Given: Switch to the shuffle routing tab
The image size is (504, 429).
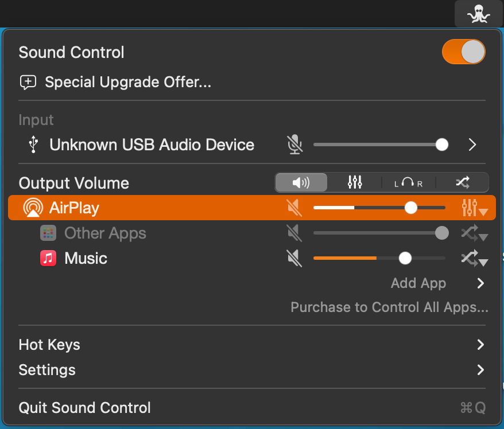Looking at the screenshot, I should click(462, 183).
